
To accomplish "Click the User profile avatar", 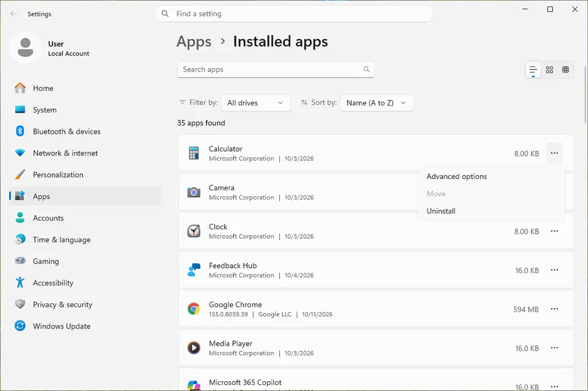I will pyautogui.click(x=26, y=47).
